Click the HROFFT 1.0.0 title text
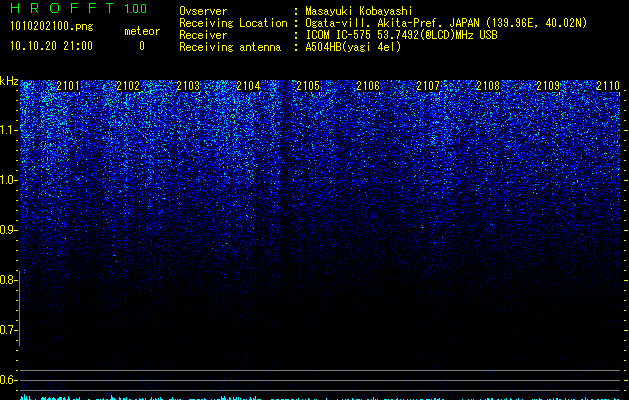 click(78, 8)
